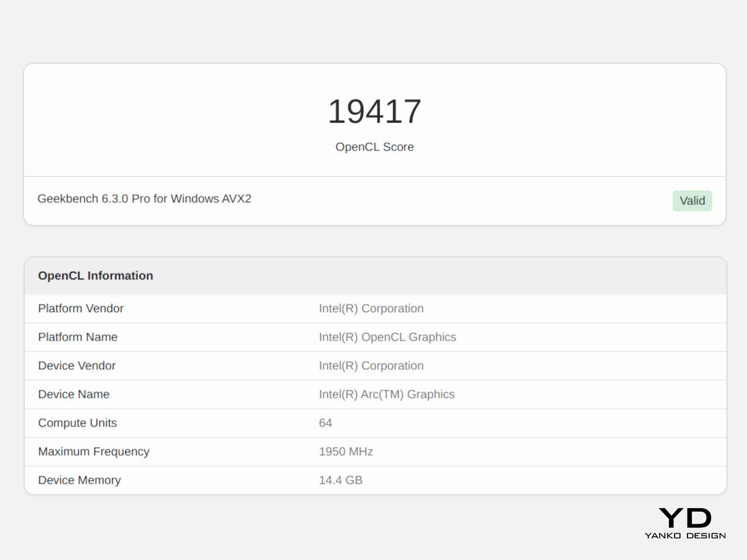The image size is (747, 560).
Task: Click the Intel(R) Arc(TM) Graphics value
Action: [x=386, y=394]
